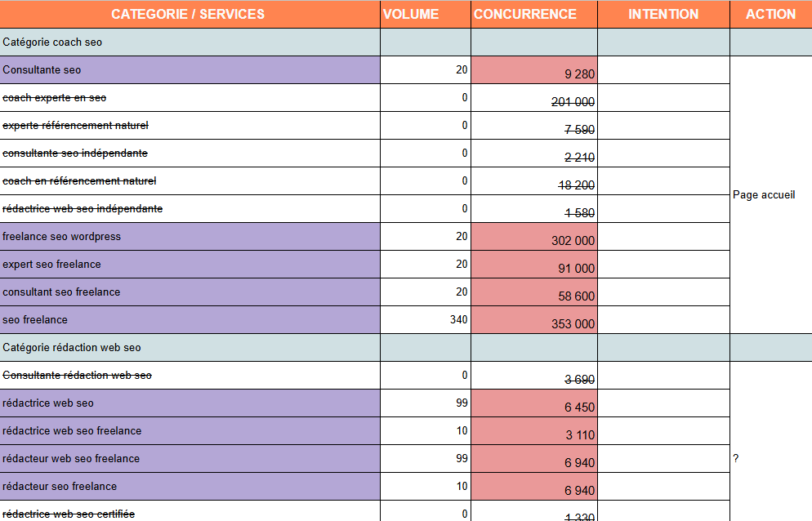
Task: Click the "rédactrice web seo certifiée" cell
Action: 190,512
